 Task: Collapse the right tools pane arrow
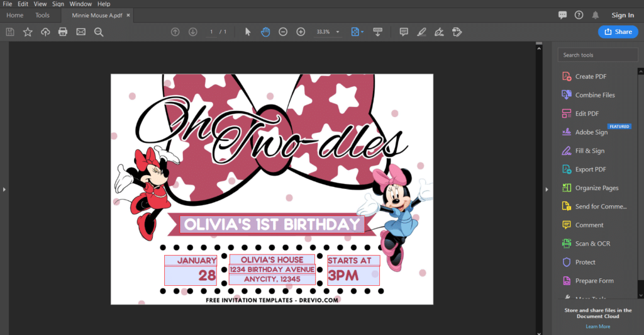547,190
